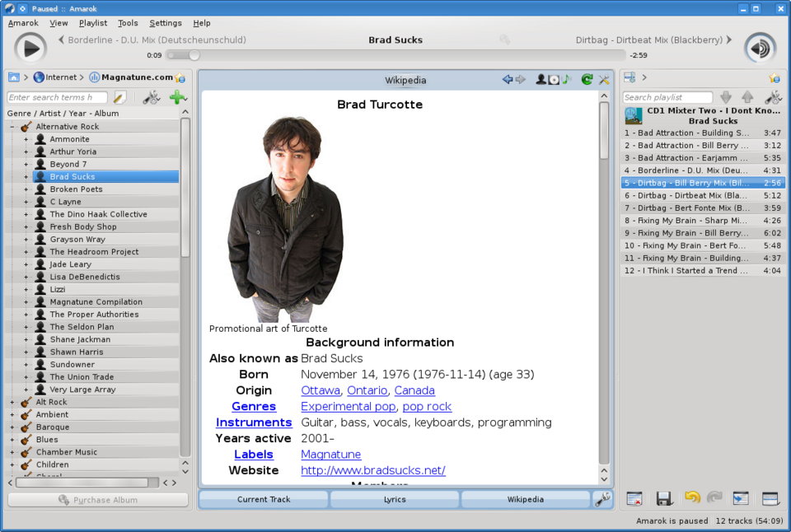Open the green plus dropdown in the browser
This screenshot has width=791, height=532.
177,97
